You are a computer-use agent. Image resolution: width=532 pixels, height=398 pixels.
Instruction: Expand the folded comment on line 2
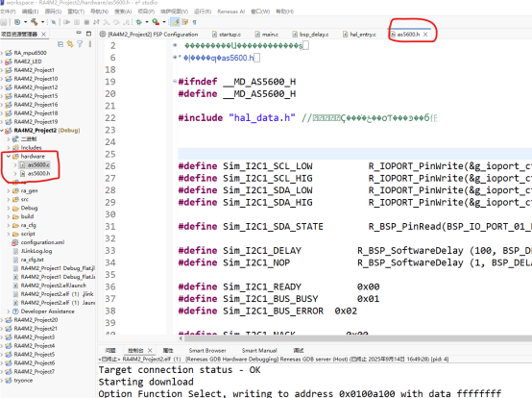pyautogui.click(x=175, y=45)
